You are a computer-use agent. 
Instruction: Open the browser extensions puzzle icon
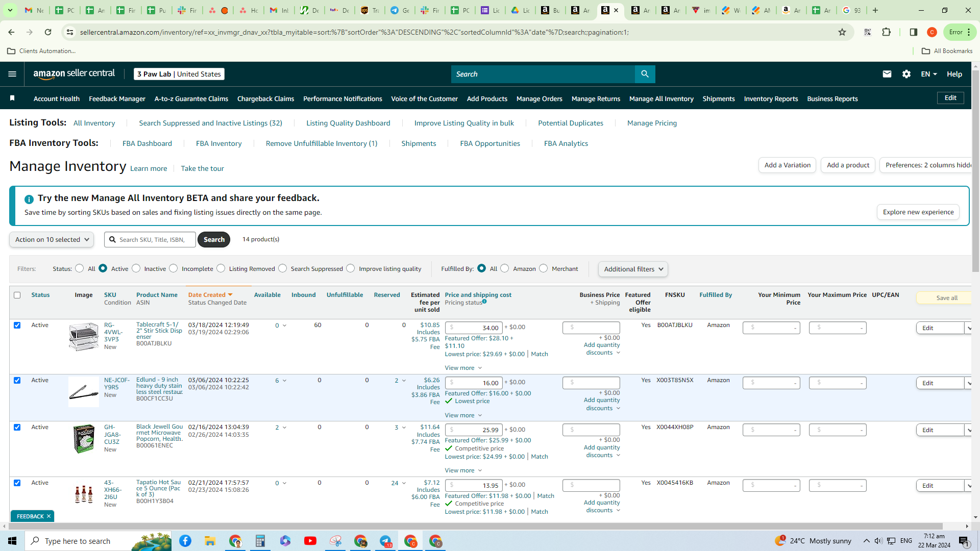pyautogui.click(x=886, y=32)
